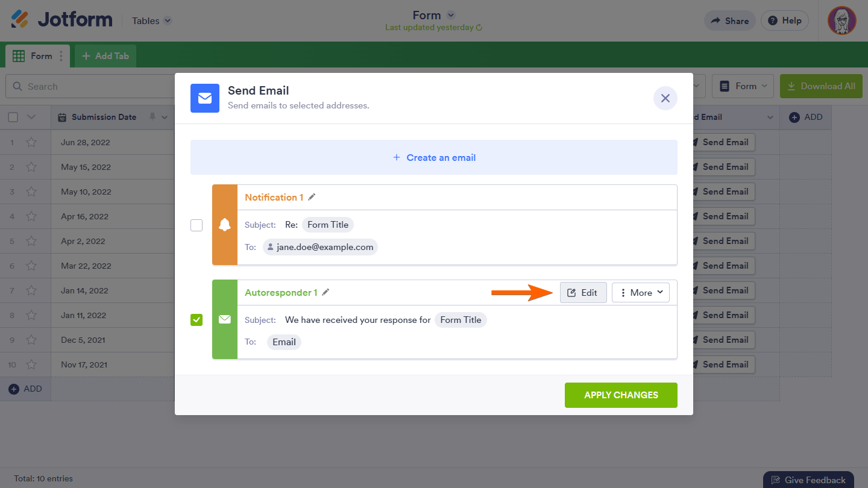
Task: Click the APPLY CHANGES button
Action: point(621,395)
